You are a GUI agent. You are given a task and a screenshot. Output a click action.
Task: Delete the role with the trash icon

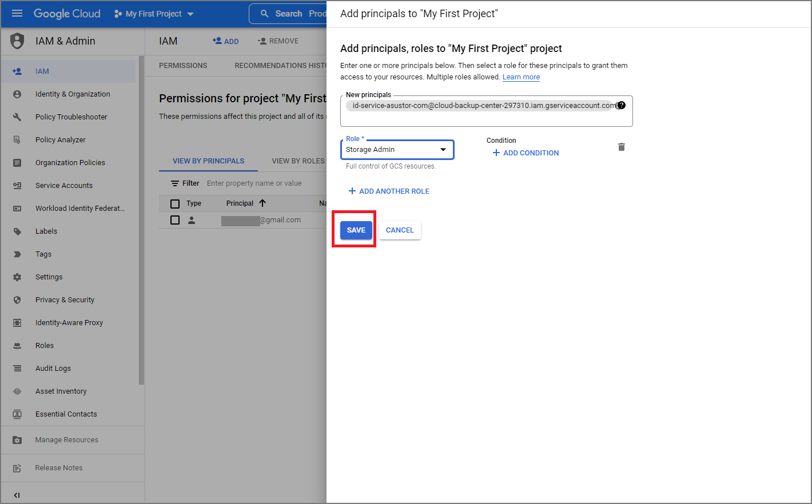[622, 147]
